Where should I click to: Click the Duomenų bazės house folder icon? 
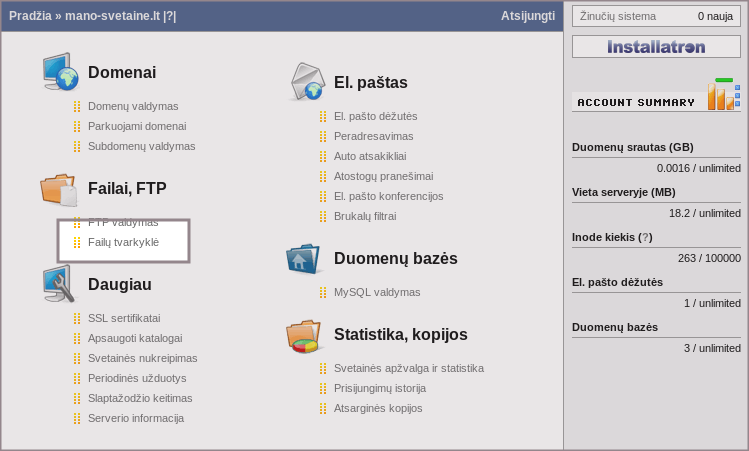[x=304, y=258]
